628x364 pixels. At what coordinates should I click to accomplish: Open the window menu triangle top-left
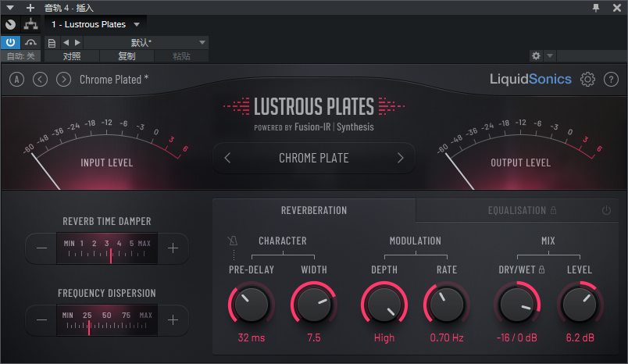click(10, 7)
